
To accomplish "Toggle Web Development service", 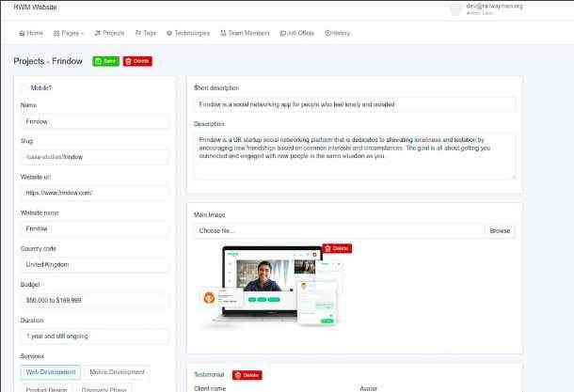I will tap(51, 372).
